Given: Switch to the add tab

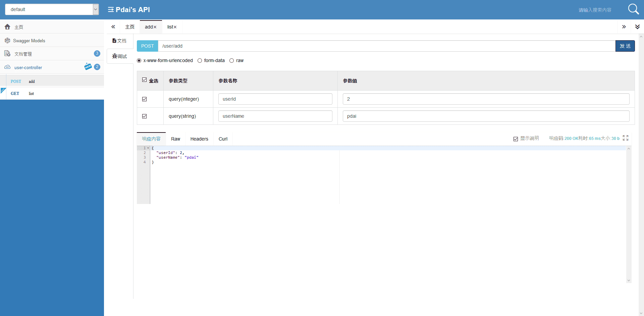Looking at the screenshot, I should pos(149,27).
